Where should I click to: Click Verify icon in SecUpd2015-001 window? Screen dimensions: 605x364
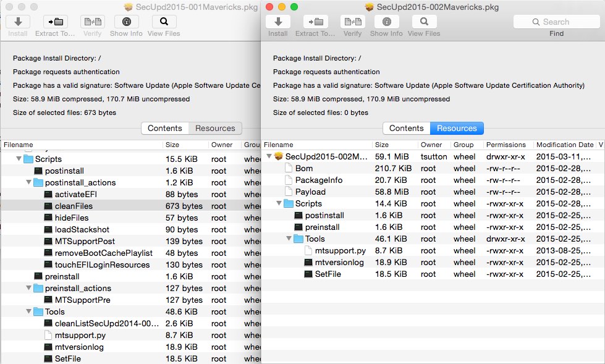pos(92,22)
